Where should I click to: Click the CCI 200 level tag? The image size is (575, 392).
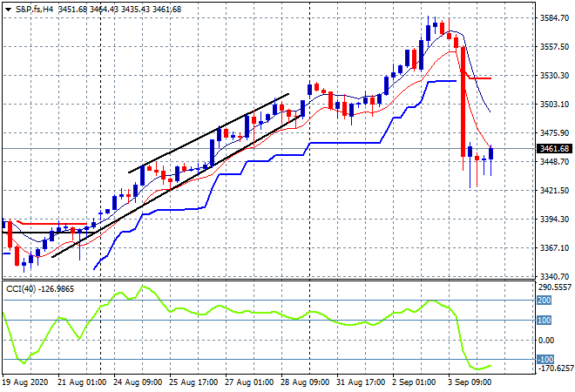[x=544, y=301]
